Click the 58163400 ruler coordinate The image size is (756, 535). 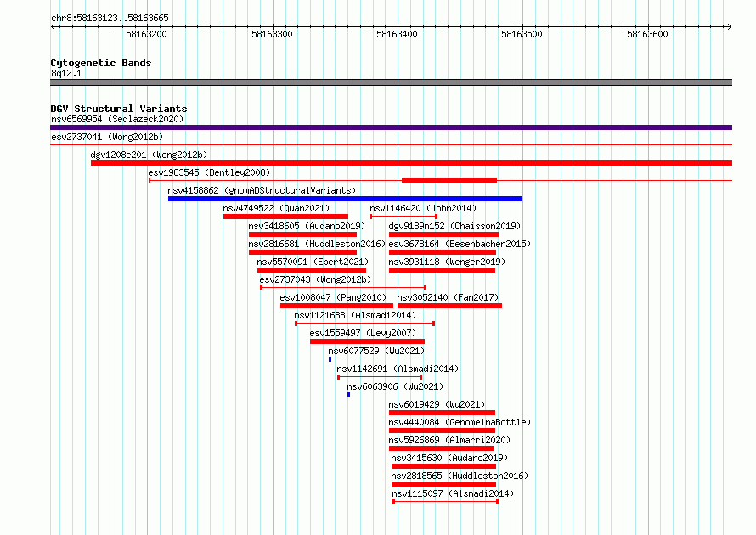(397, 34)
